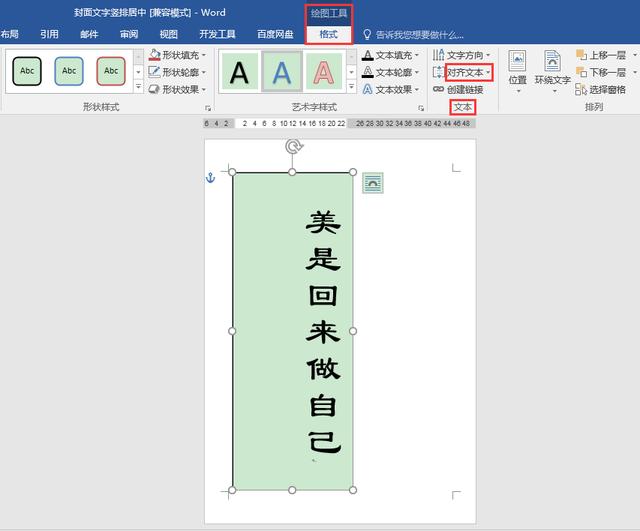Click the right-middle sizing handle of text box
This screenshot has height=531, width=640.
tap(353, 331)
